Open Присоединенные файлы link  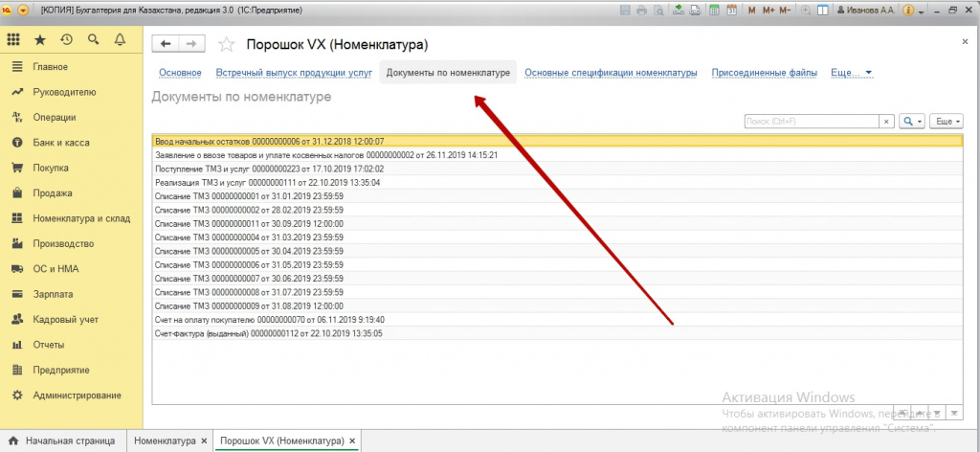(764, 73)
